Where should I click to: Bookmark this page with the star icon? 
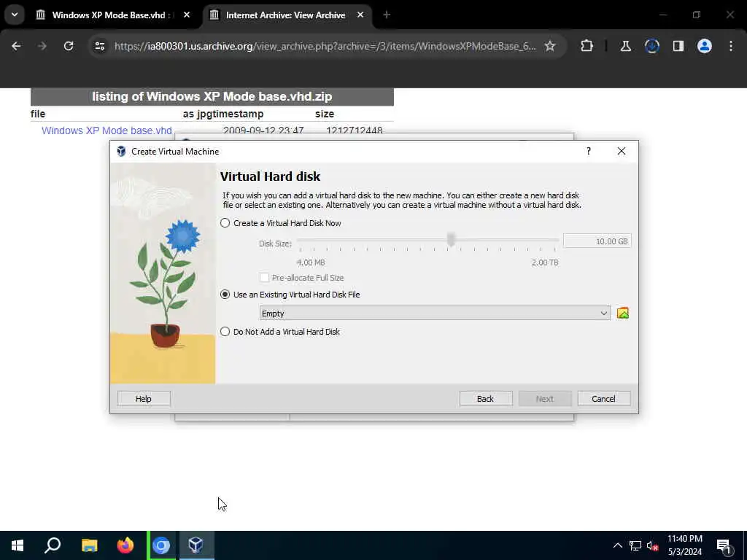tap(550, 46)
